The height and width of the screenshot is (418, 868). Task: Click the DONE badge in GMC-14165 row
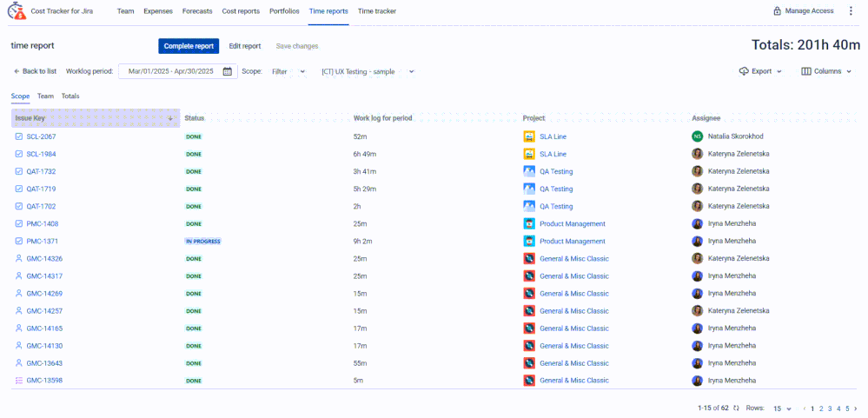tap(194, 328)
